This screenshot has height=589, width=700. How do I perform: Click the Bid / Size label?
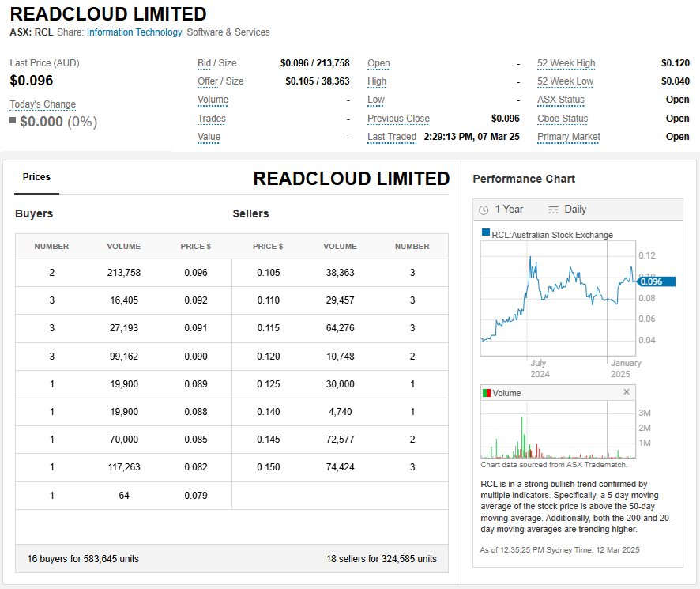click(x=216, y=63)
